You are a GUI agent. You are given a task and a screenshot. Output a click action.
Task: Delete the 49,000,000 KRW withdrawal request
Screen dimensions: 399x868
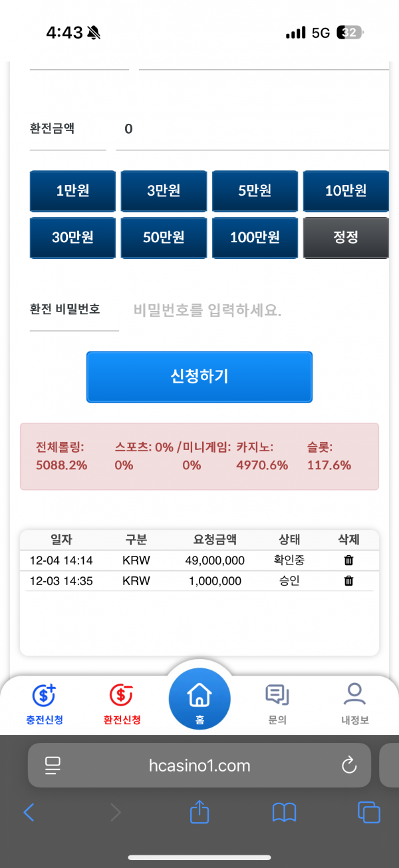(348, 560)
